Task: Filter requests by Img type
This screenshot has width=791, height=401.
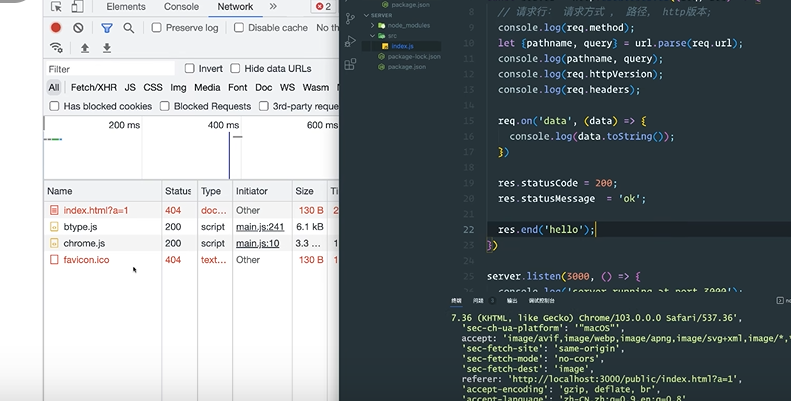Action: tap(178, 87)
